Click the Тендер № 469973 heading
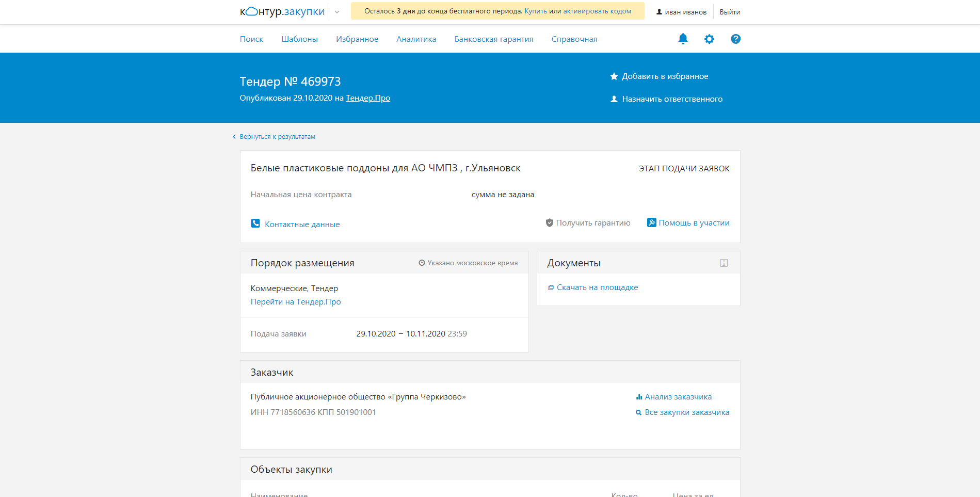The height and width of the screenshot is (497, 980). [290, 82]
